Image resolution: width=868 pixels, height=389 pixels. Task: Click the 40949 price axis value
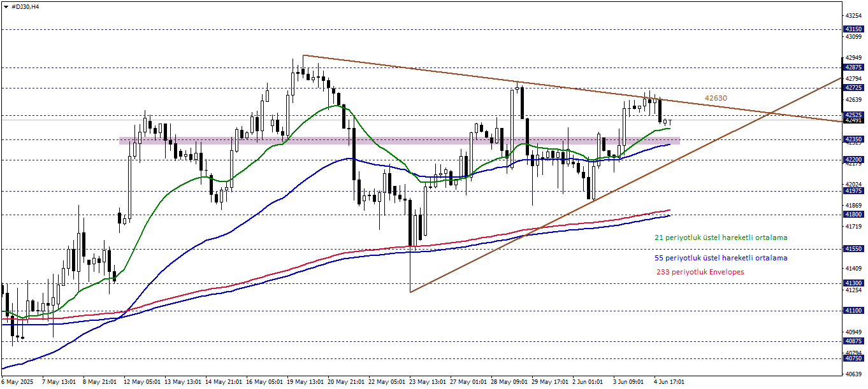click(x=853, y=332)
